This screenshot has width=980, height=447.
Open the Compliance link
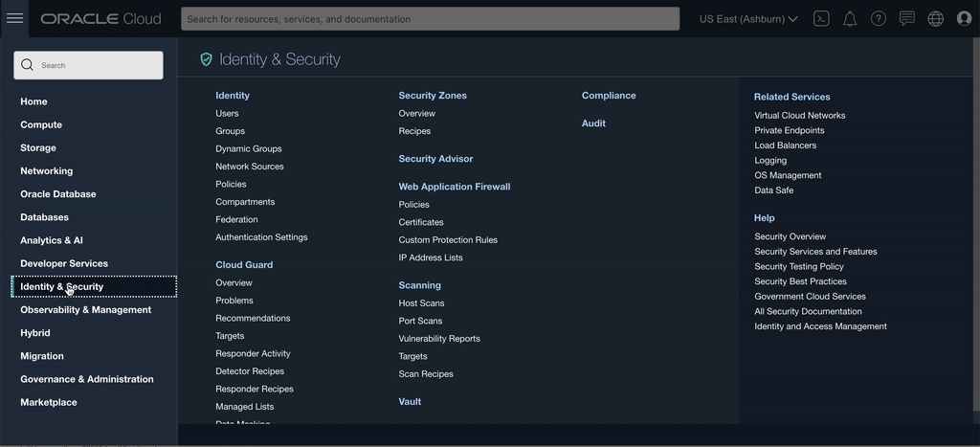[609, 96]
